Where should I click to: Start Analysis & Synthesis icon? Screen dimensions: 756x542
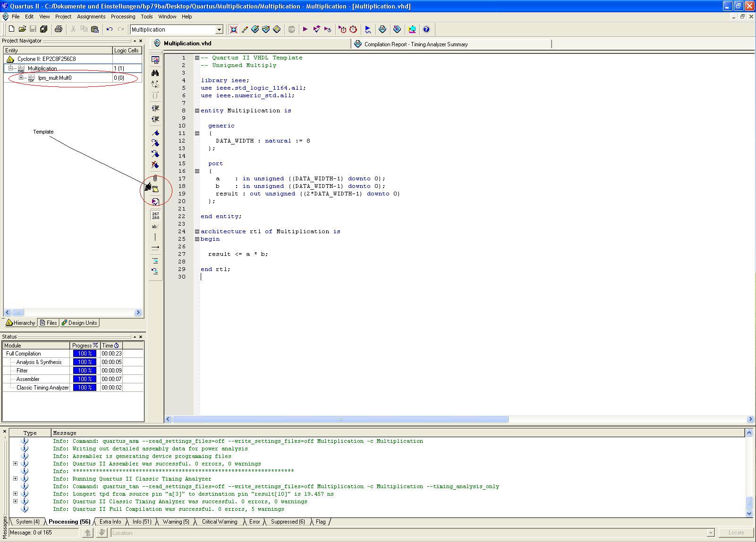coord(317,29)
